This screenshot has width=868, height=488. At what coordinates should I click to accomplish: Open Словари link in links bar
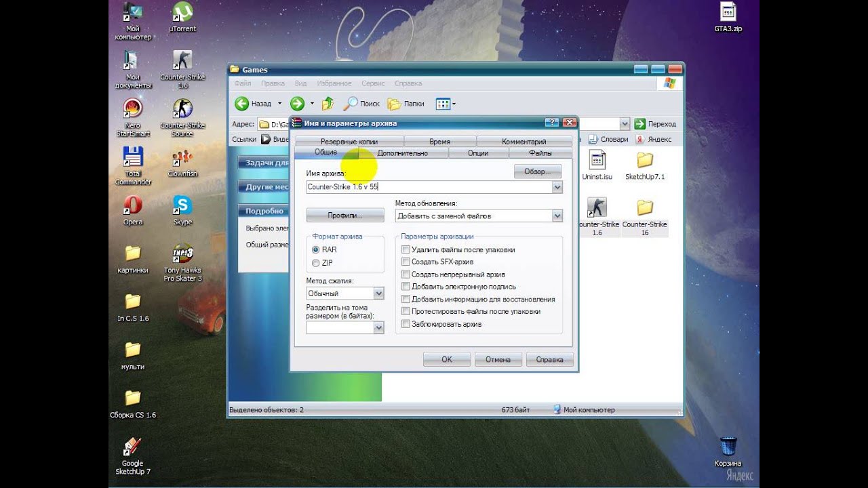(x=609, y=139)
